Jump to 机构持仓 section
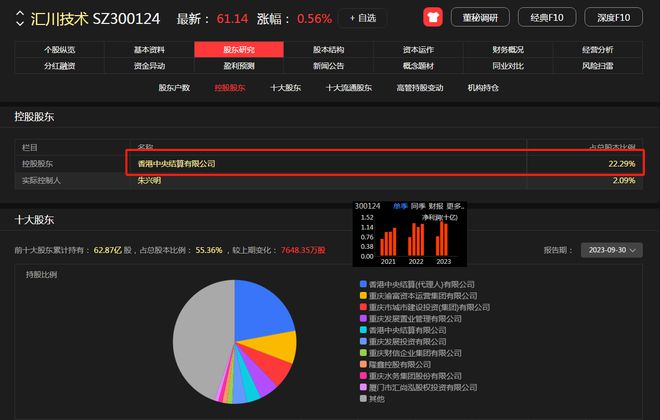The width and height of the screenshot is (660, 420). [483, 88]
